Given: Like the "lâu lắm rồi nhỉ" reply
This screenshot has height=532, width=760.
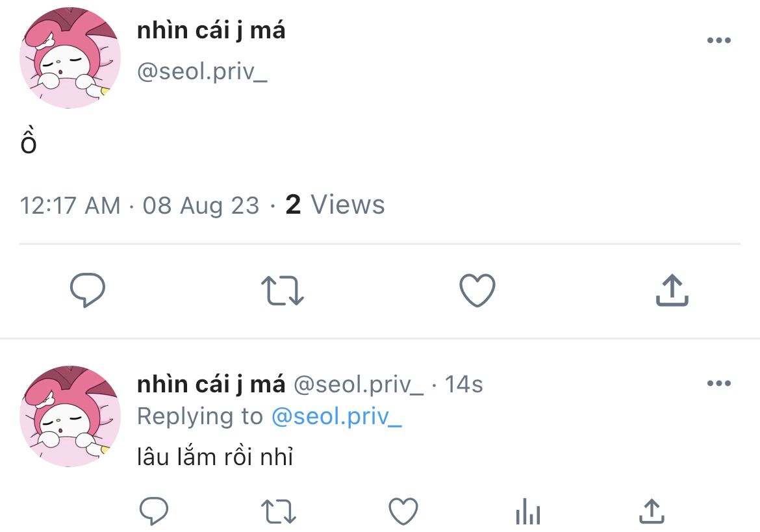Looking at the screenshot, I should (403, 512).
